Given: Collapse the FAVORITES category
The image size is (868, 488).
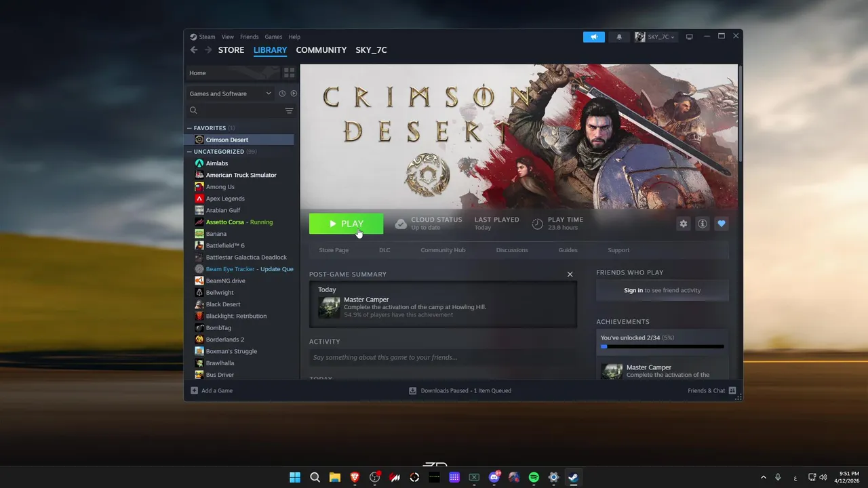Looking at the screenshot, I should coord(190,128).
